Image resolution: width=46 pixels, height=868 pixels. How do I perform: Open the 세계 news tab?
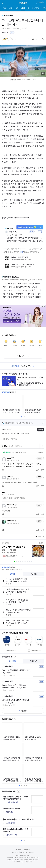[x=23, y=8]
